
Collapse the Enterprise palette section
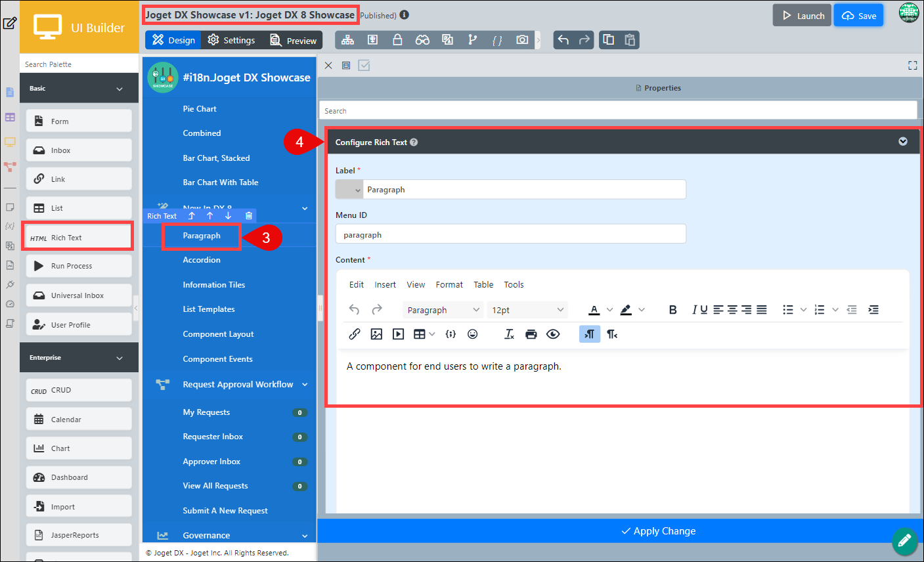[x=120, y=358]
